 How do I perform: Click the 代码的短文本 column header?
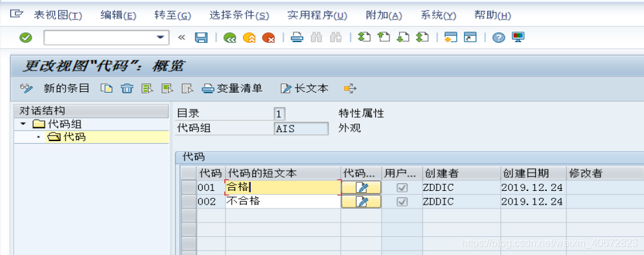point(283,173)
